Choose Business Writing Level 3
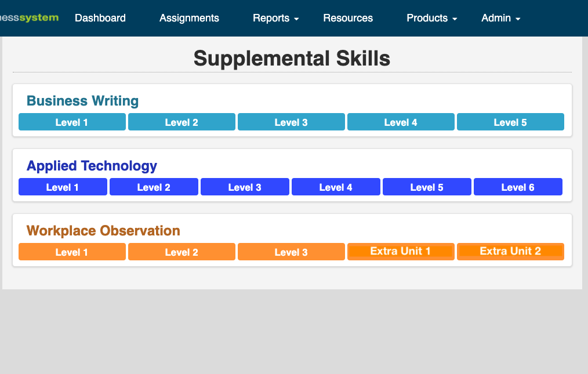Viewport: 588px width, 374px height. tap(291, 122)
